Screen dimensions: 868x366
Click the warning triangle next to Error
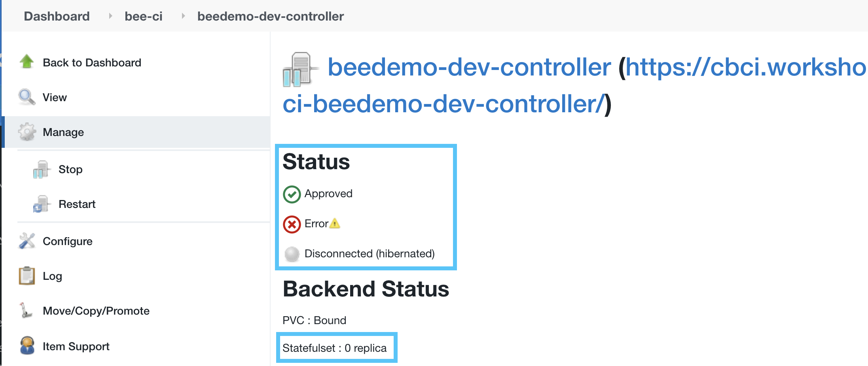tap(335, 224)
